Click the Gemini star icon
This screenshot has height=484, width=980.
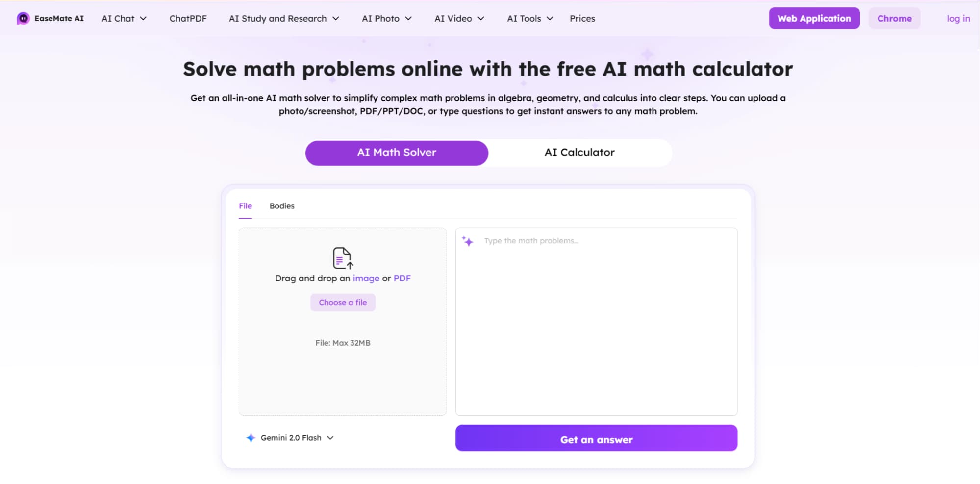[x=251, y=438]
